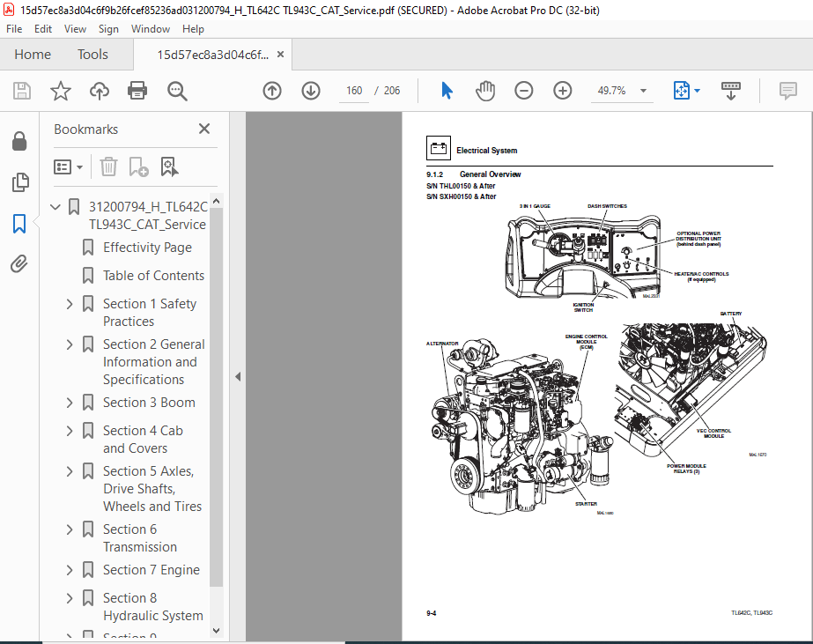The image size is (813, 644).
Task: Open the Help menu
Action: pos(193,29)
